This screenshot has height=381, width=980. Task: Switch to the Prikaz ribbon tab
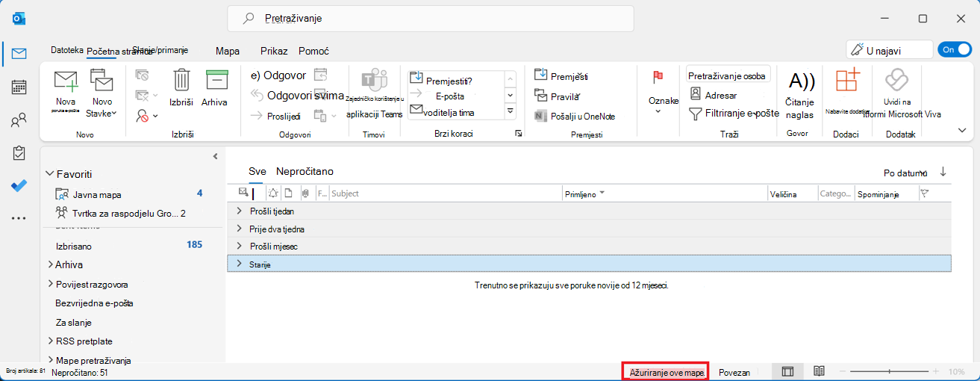[274, 51]
